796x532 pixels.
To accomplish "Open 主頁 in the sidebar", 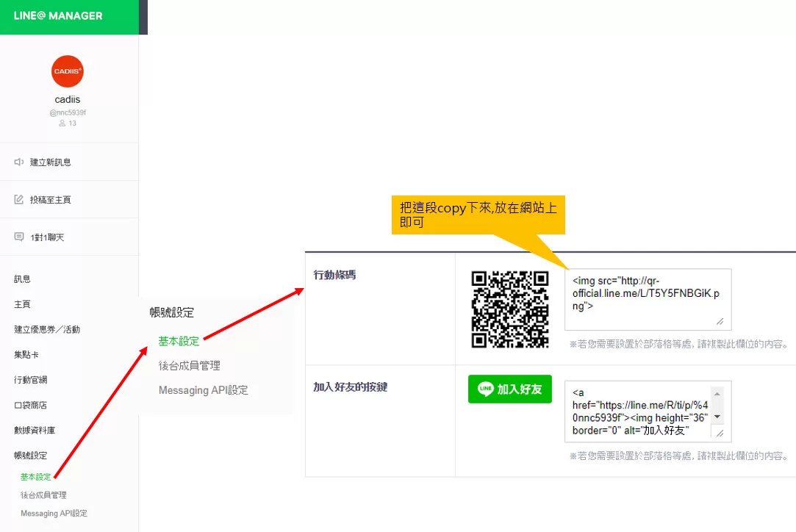I will (x=23, y=304).
